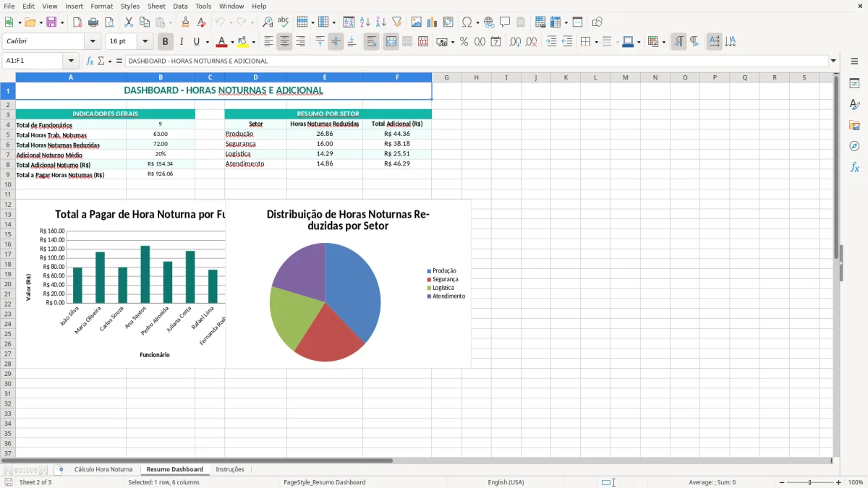
Task: Toggle Align Right
Action: (300, 42)
